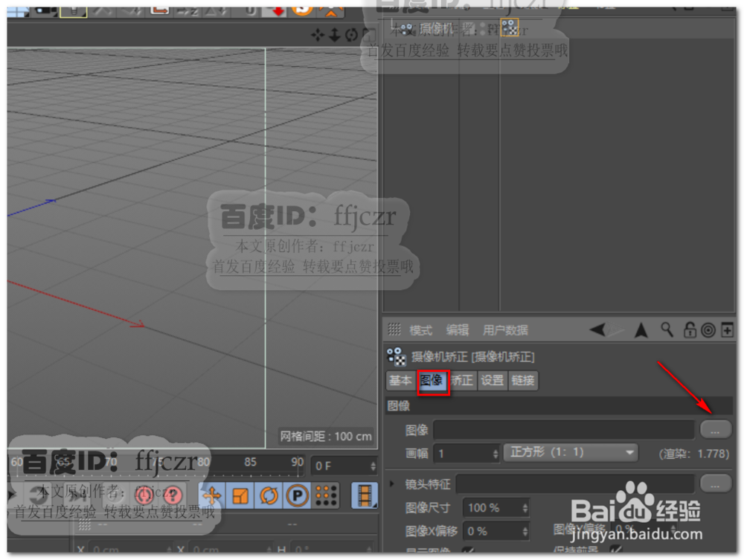Open the 编辑 menu in attribute manager
Image resolution: width=744 pixels, height=560 pixels.
458,330
